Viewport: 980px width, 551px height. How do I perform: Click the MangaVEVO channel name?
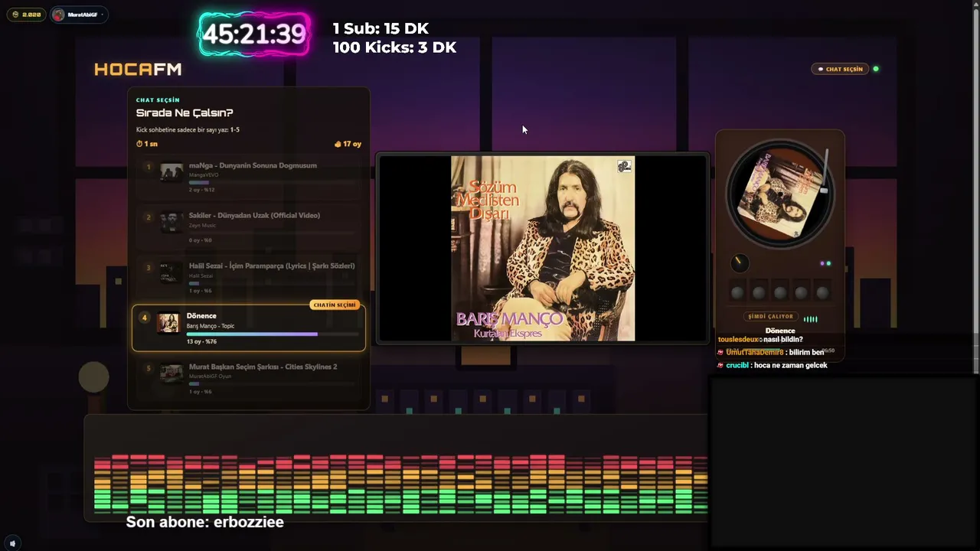point(204,175)
